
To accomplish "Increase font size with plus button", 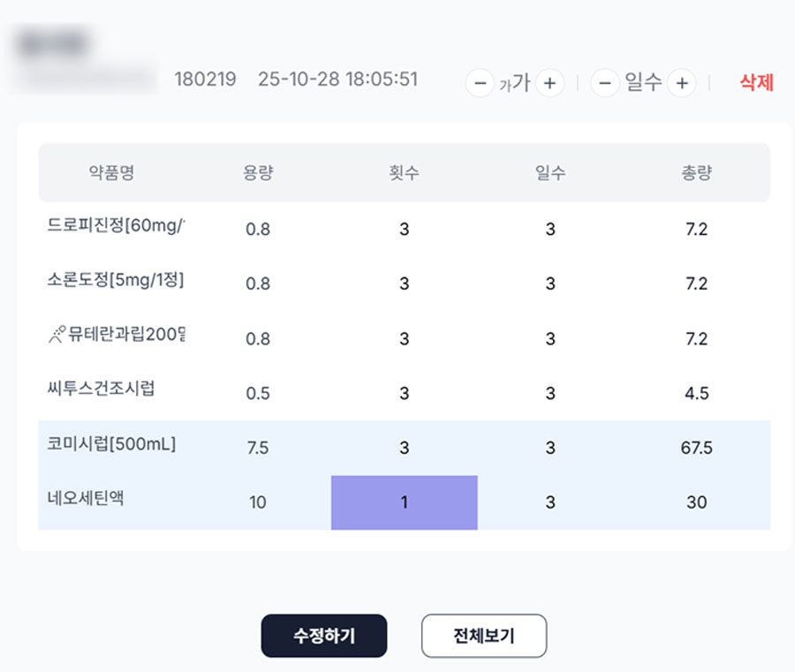I will [549, 84].
